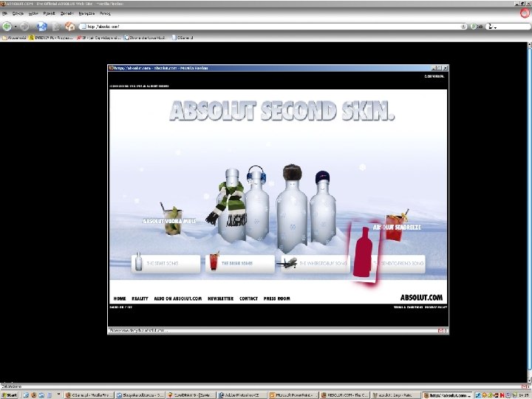Click the page icon in the address bar
The width and height of the screenshot is (532, 399).
tap(83, 27)
